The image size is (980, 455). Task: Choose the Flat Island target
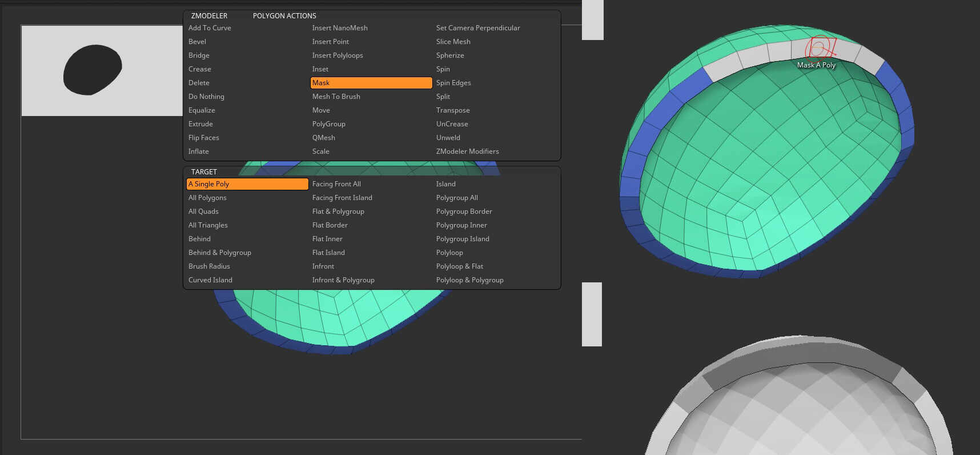[328, 253]
